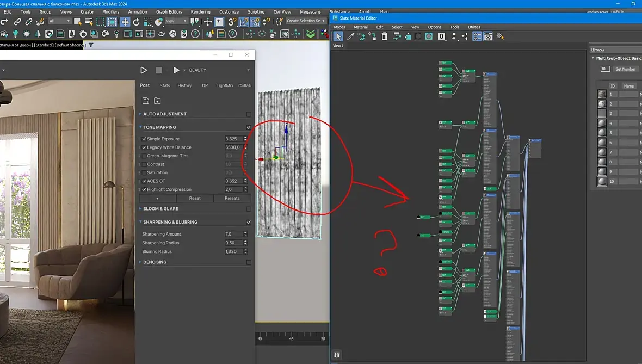
Task: Start render with the outlined play button
Action: 143,70
